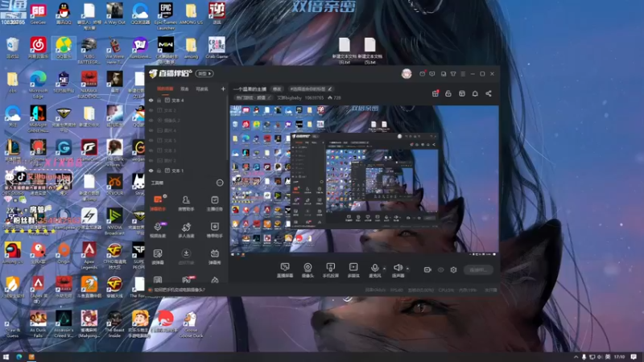Switch to the second scene tab
The width and height of the screenshot is (644, 362).
(x=185, y=88)
